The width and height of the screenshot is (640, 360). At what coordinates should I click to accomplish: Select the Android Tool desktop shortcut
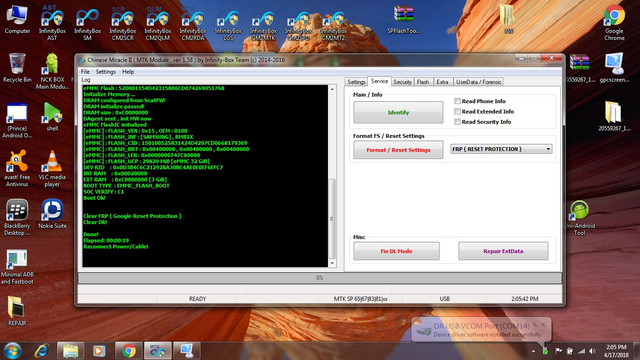coord(580,218)
